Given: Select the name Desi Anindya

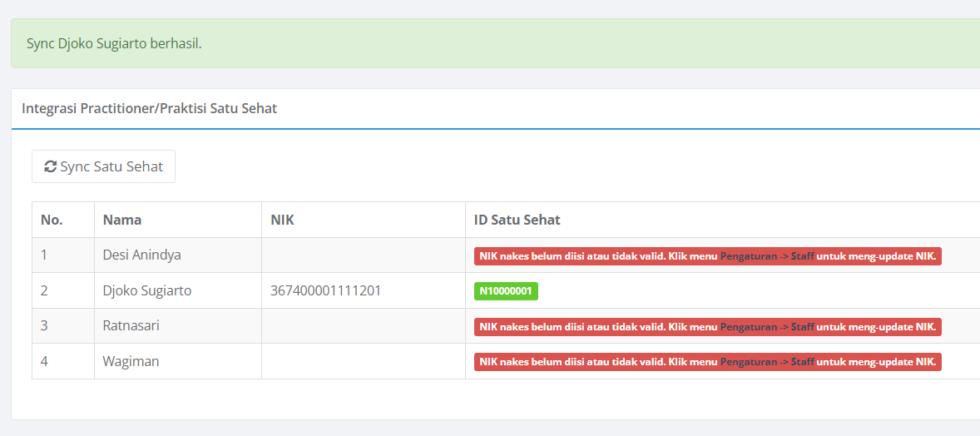Looking at the screenshot, I should tap(142, 255).
